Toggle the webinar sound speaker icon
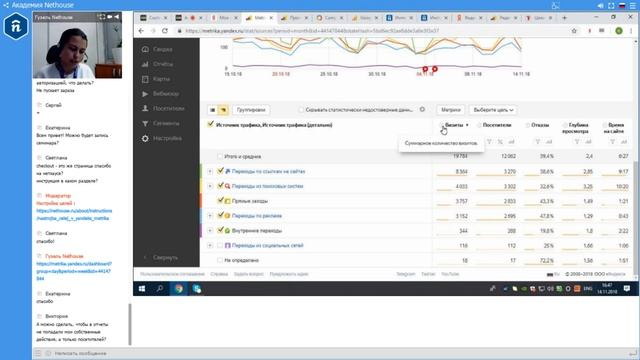 point(600,6)
